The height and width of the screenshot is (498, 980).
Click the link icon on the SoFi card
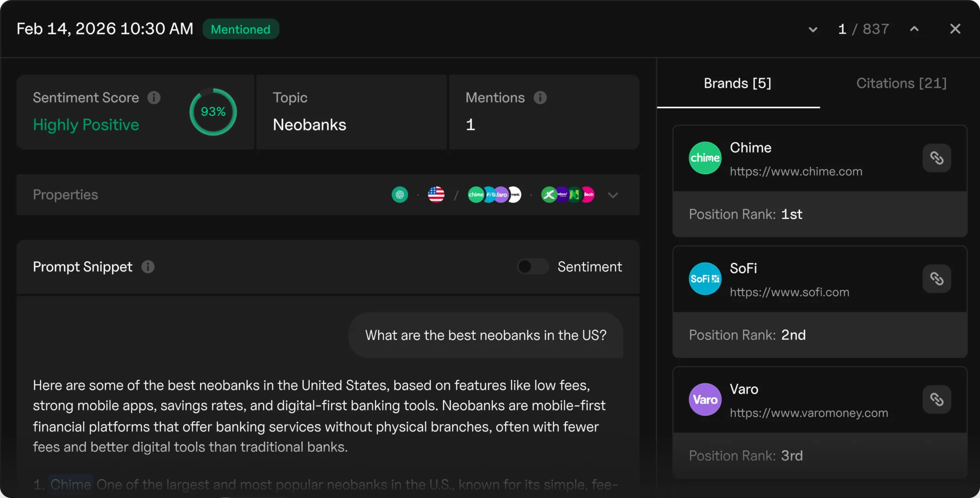[x=937, y=279]
